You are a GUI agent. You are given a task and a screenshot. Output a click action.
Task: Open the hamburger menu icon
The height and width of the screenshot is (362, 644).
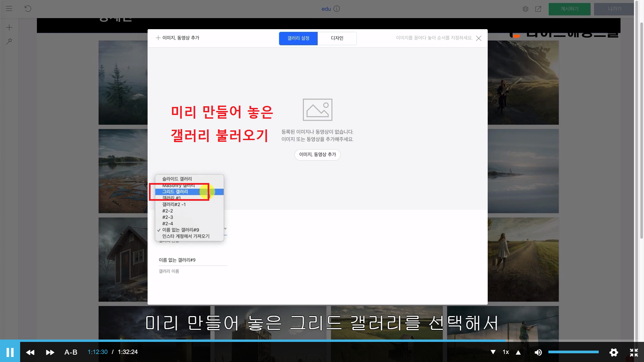(x=9, y=9)
